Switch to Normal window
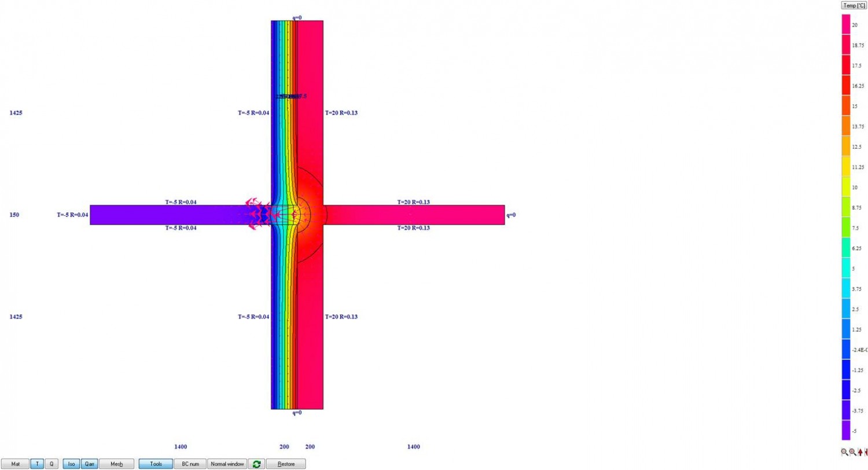This screenshot has height=470, width=868. (x=227, y=464)
